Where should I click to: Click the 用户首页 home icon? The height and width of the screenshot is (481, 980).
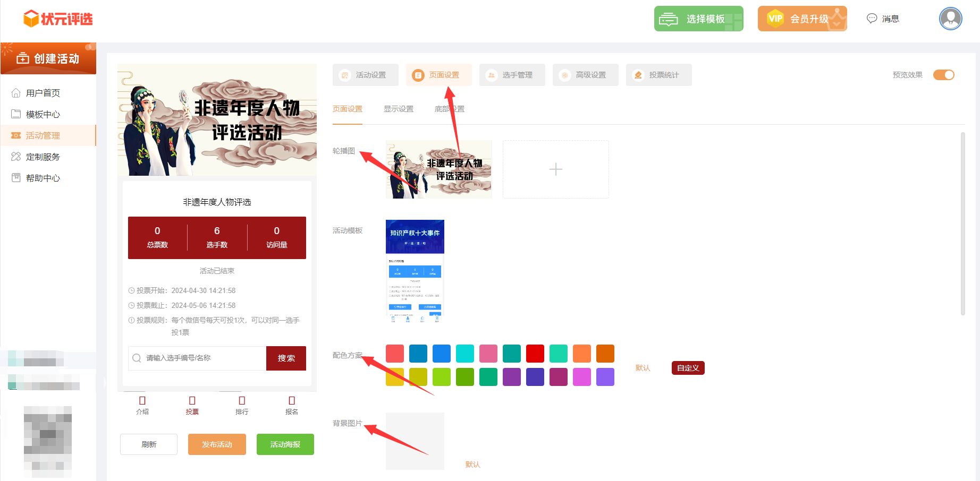click(16, 93)
